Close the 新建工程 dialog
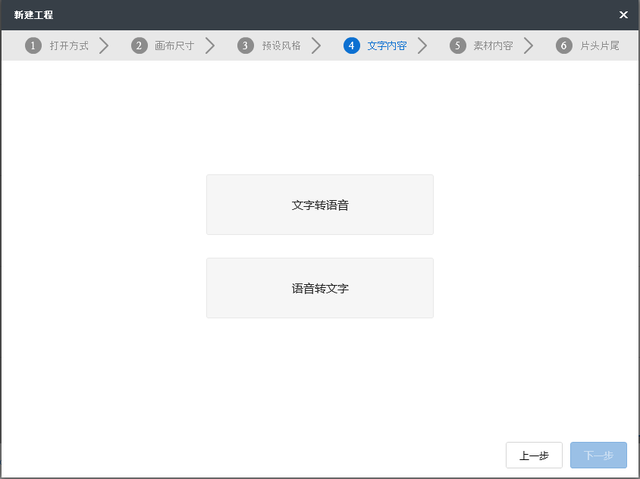The image size is (640, 479). 623,15
